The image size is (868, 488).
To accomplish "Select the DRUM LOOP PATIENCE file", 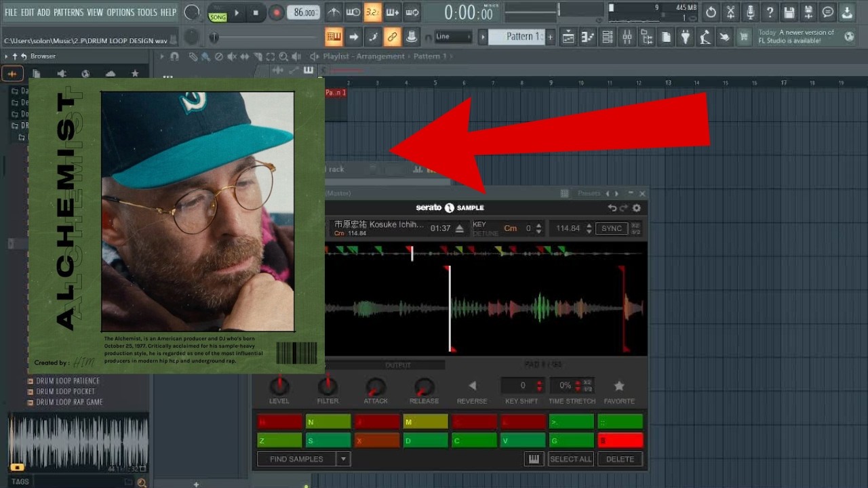I will [x=68, y=381].
